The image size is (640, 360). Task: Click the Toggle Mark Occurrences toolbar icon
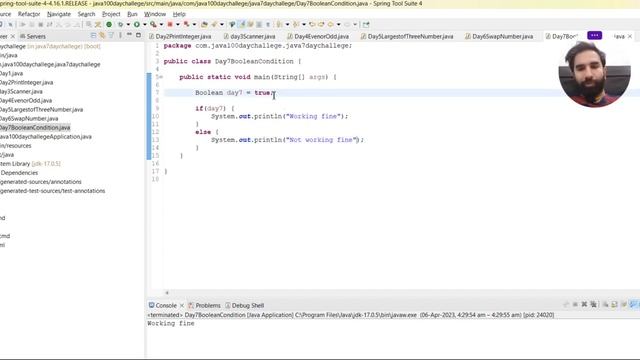point(242,24)
